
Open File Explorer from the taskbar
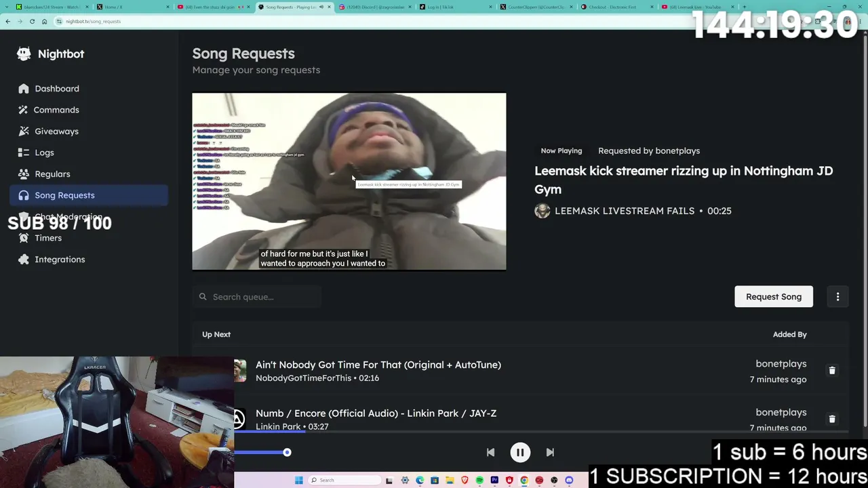[450, 481]
